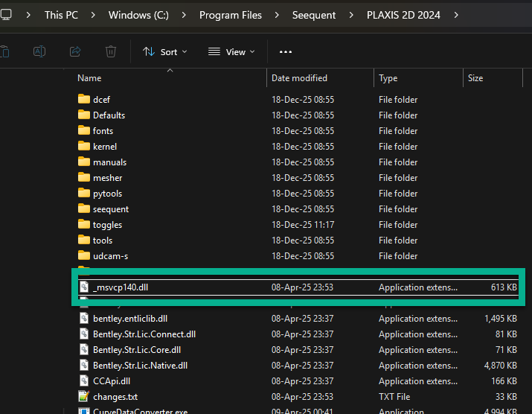The image size is (532, 414).
Task: Click the toggles folder date 18-Dec-25 11:17
Action: point(303,224)
